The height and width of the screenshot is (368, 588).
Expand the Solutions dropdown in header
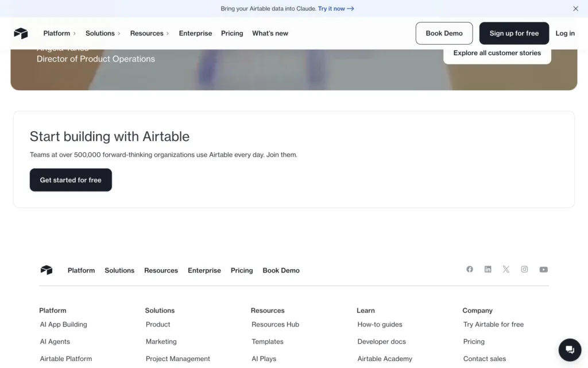coord(103,33)
